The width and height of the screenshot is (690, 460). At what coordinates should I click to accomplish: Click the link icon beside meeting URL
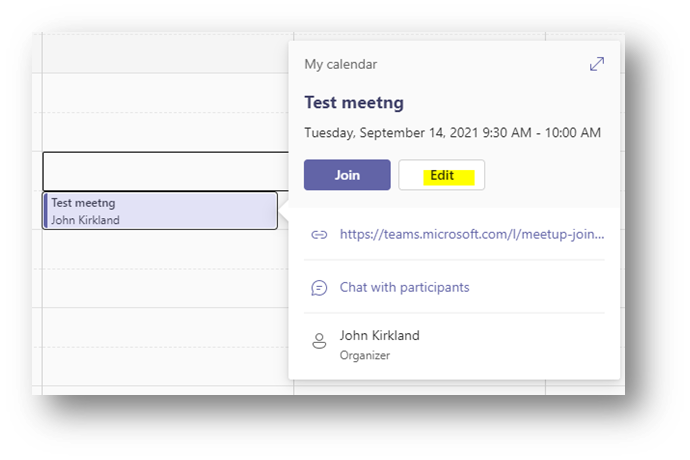point(319,235)
